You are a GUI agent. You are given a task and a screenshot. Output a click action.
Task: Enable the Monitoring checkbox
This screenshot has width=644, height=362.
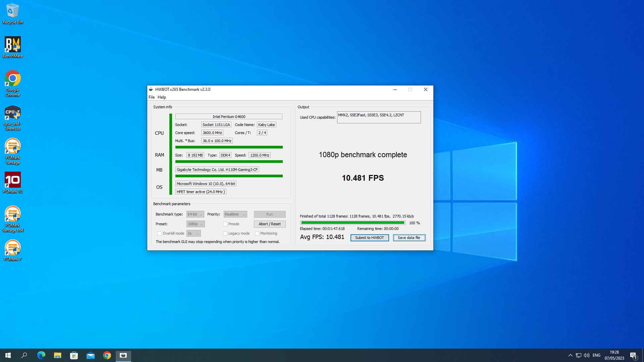(257, 233)
